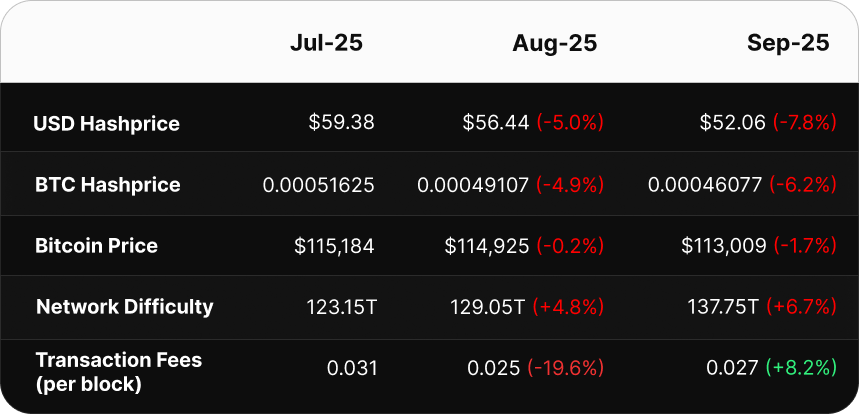The height and width of the screenshot is (414, 859).
Task: Click the $59.38 hashprice value
Action: [341, 123]
